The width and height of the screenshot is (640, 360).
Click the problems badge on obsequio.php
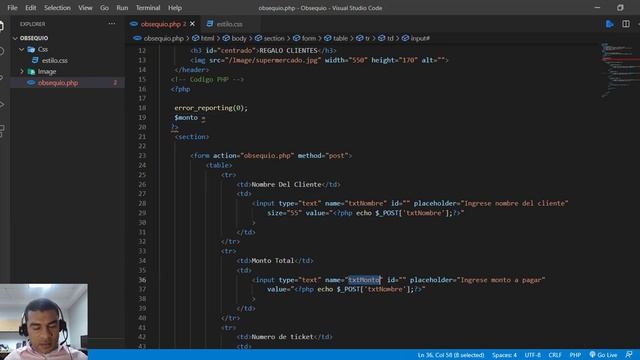point(115,83)
